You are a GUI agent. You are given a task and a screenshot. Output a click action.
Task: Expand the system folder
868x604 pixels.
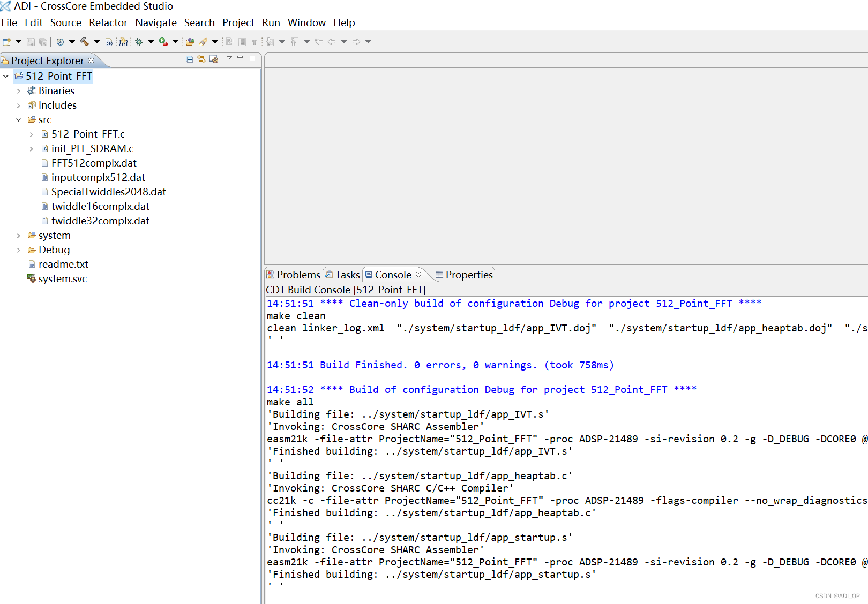(19, 236)
